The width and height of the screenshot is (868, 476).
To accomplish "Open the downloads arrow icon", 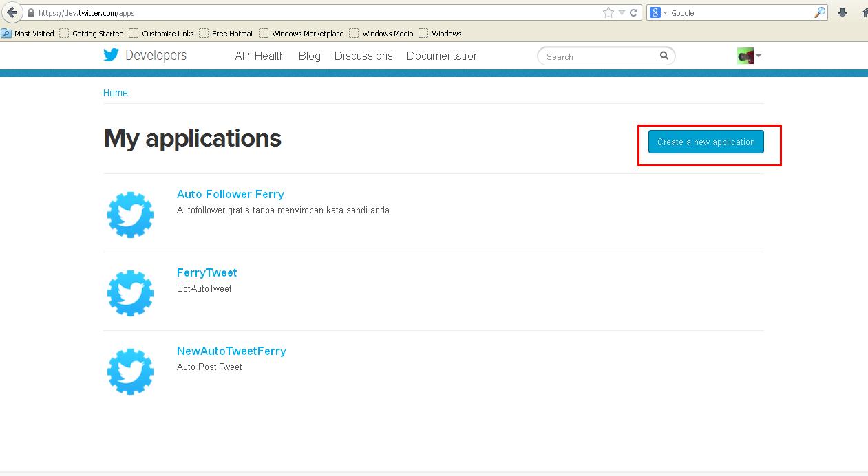I will [843, 12].
